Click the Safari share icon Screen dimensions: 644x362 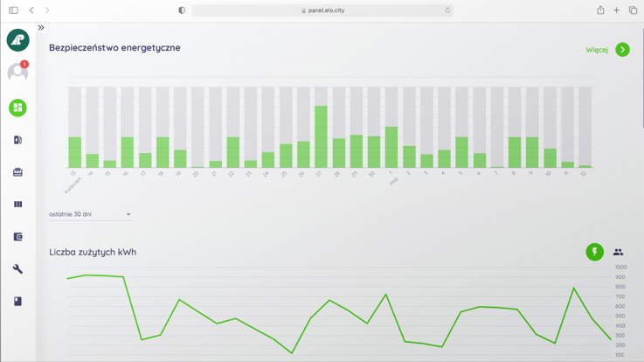600,10
